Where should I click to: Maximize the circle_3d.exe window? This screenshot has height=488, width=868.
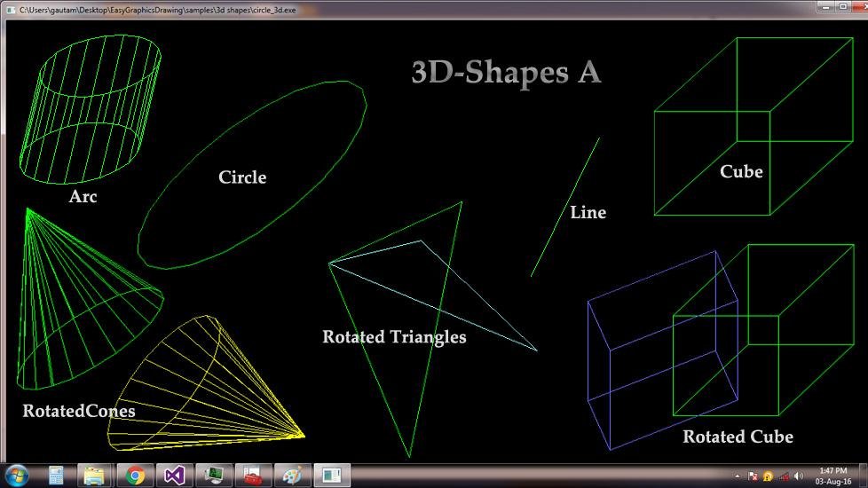click(x=843, y=7)
